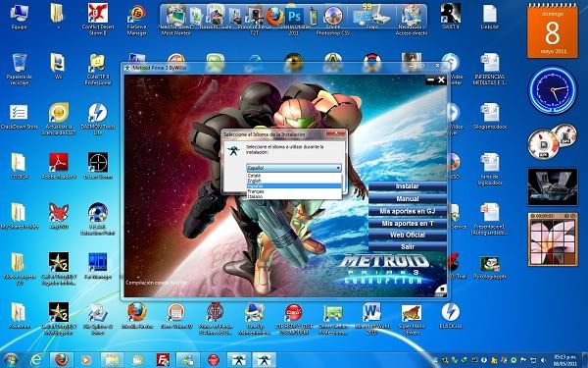Click the Mis aportes en GJ button
The height and width of the screenshot is (368, 588).
click(x=408, y=211)
